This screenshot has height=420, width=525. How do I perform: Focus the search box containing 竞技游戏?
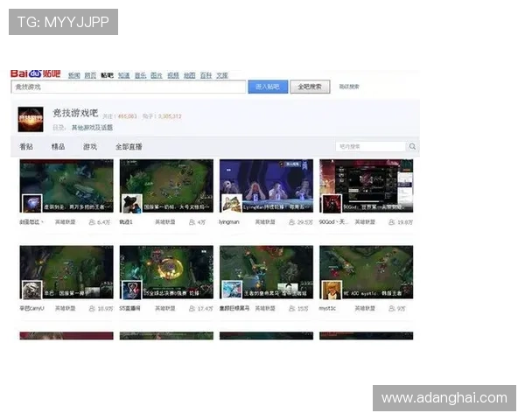tap(129, 87)
